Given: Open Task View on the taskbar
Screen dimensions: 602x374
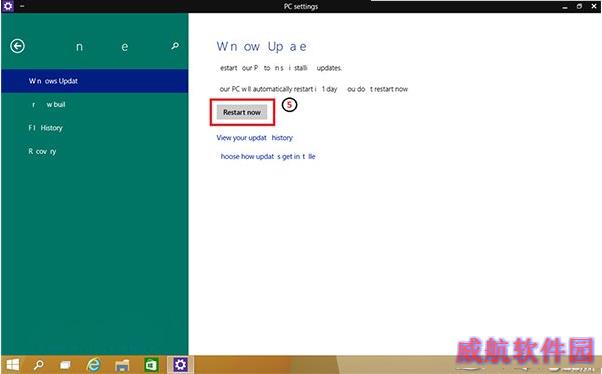Looking at the screenshot, I should [65, 365].
